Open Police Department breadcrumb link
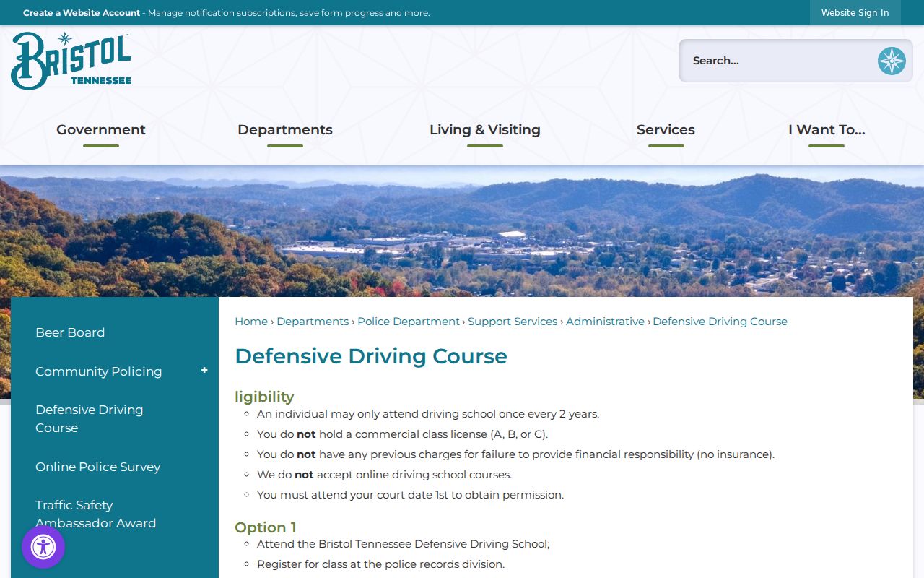The image size is (924, 578). [x=409, y=322]
